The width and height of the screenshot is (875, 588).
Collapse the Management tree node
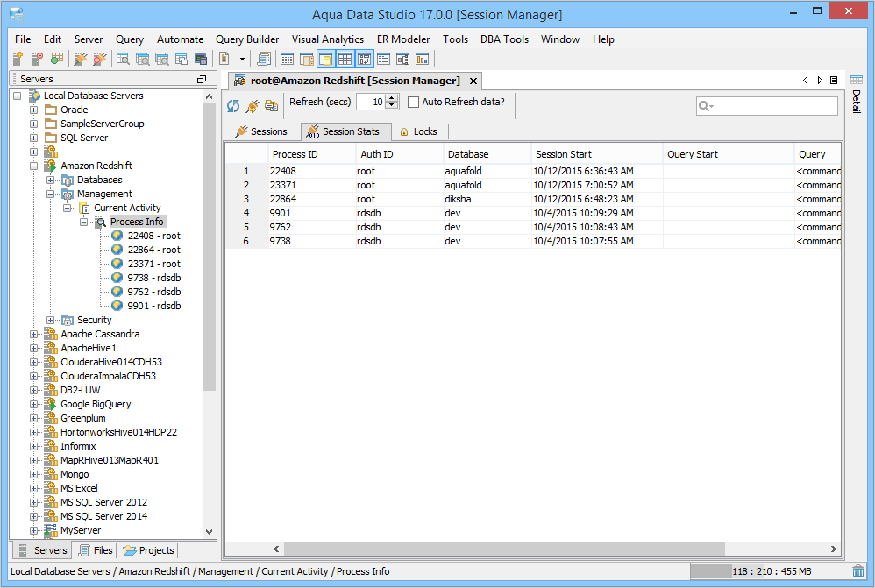pos(50,195)
